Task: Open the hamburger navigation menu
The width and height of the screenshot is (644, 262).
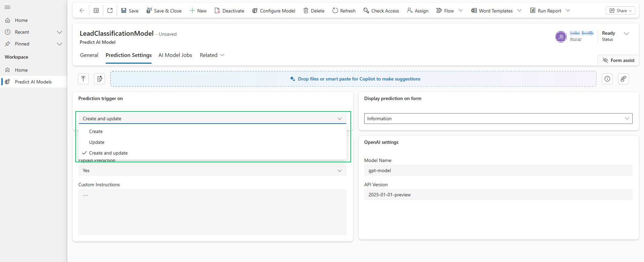Action: [7, 7]
